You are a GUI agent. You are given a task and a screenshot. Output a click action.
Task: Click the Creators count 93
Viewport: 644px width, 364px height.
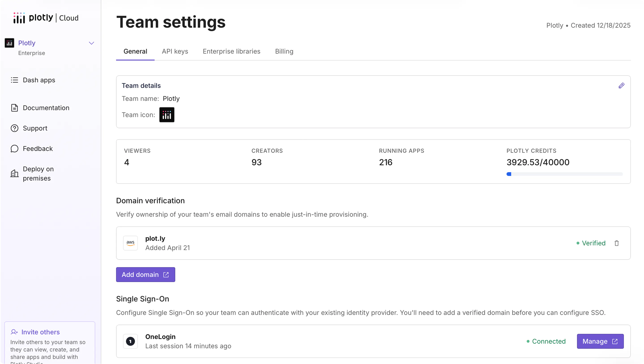pyautogui.click(x=256, y=162)
